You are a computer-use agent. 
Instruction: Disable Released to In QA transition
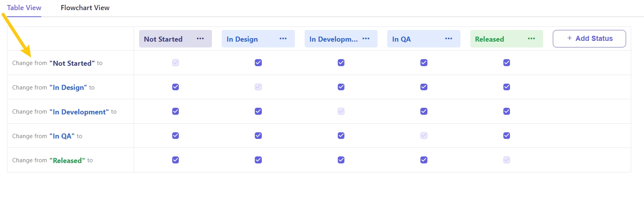424,160
